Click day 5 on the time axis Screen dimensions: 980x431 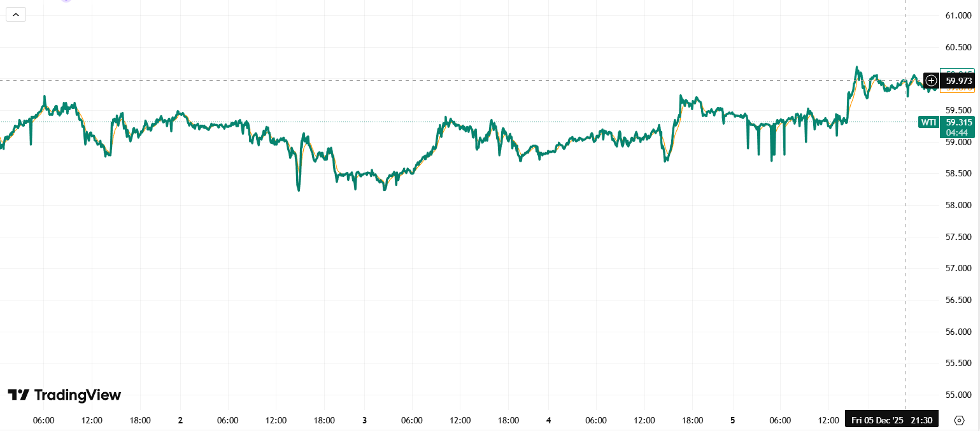(x=732, y=420)
